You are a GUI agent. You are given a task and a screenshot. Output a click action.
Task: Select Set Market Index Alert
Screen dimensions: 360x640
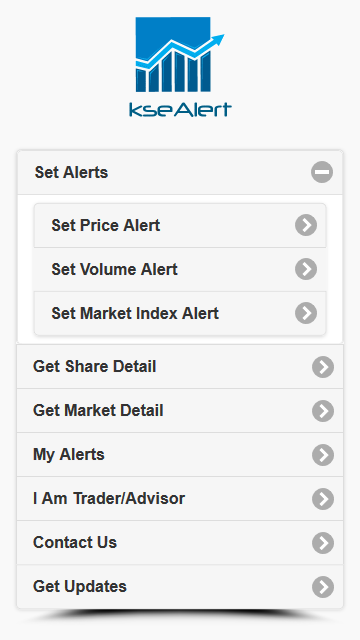(x=180, y=313)
